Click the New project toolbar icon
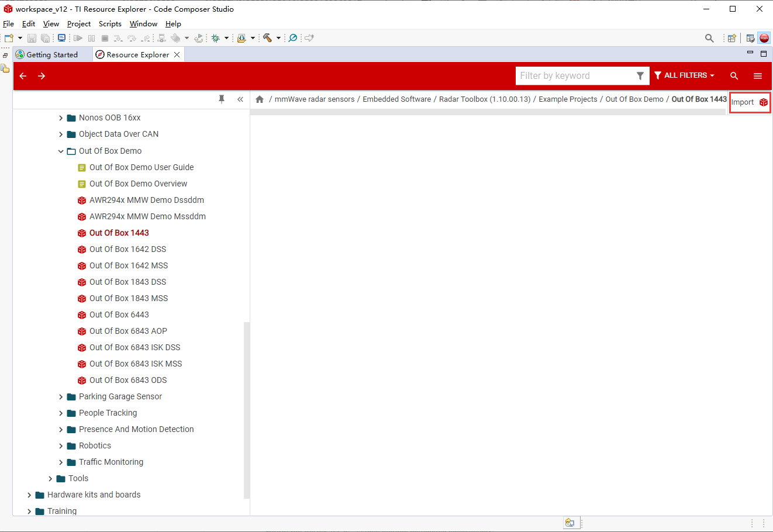The height and width of the screenshot is (532, 773). 9,38
